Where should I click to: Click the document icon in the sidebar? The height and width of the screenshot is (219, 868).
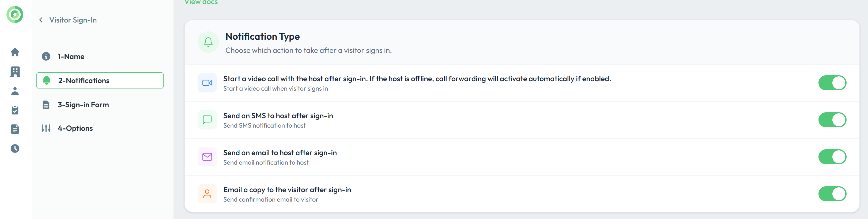click(x=15, y=129)
